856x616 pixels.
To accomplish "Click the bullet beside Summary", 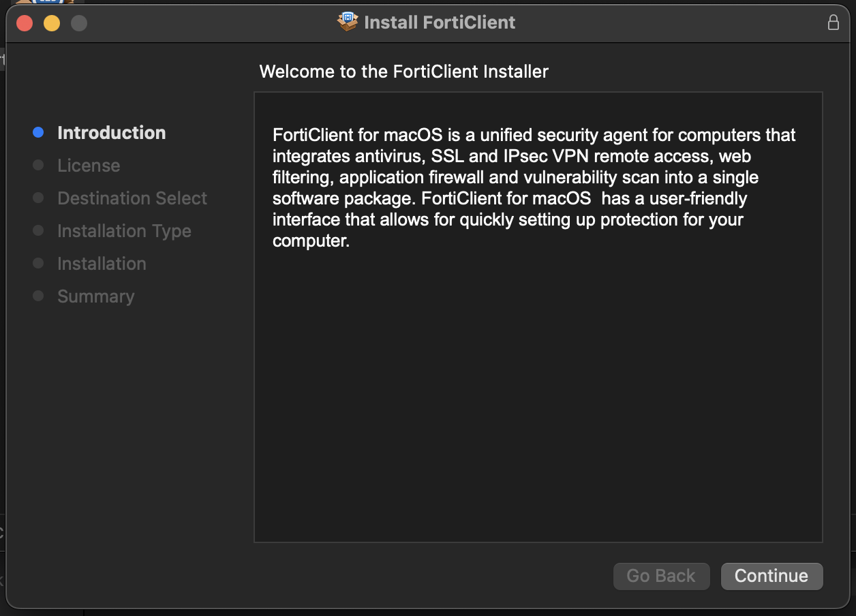I will click(x=38, y=296).
